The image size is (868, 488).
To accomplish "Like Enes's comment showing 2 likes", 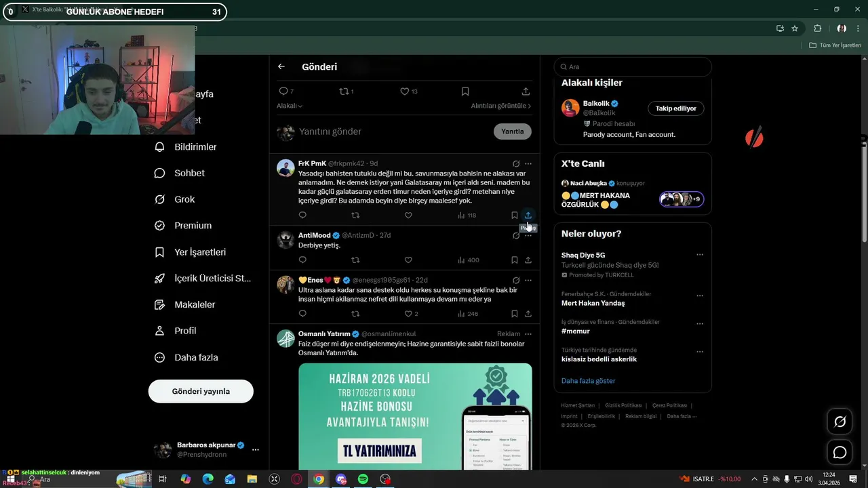I will (x=411, y=314).
